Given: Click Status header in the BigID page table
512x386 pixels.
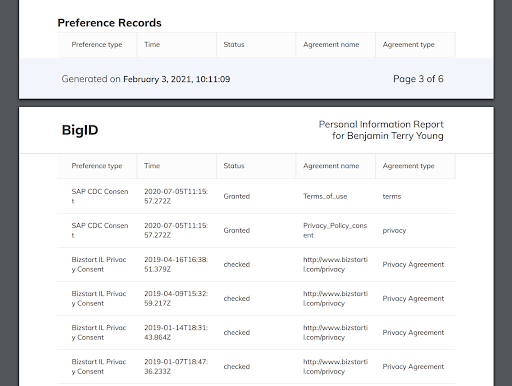Looking at the screenshot, I should pyautogui.click(x=234, y=166).
